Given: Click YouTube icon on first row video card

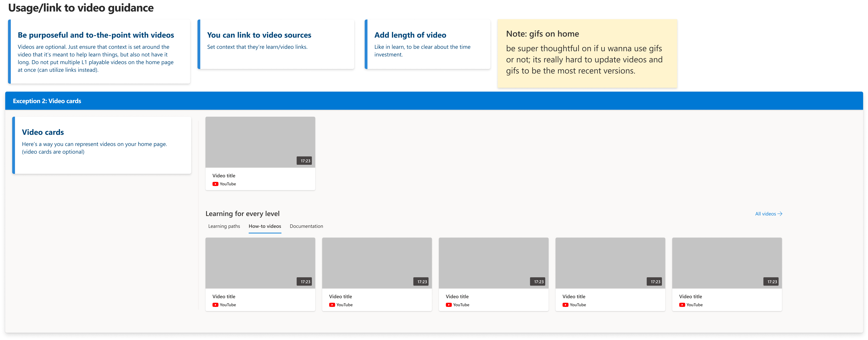Looking at the screenshot, I should (215, 305).
